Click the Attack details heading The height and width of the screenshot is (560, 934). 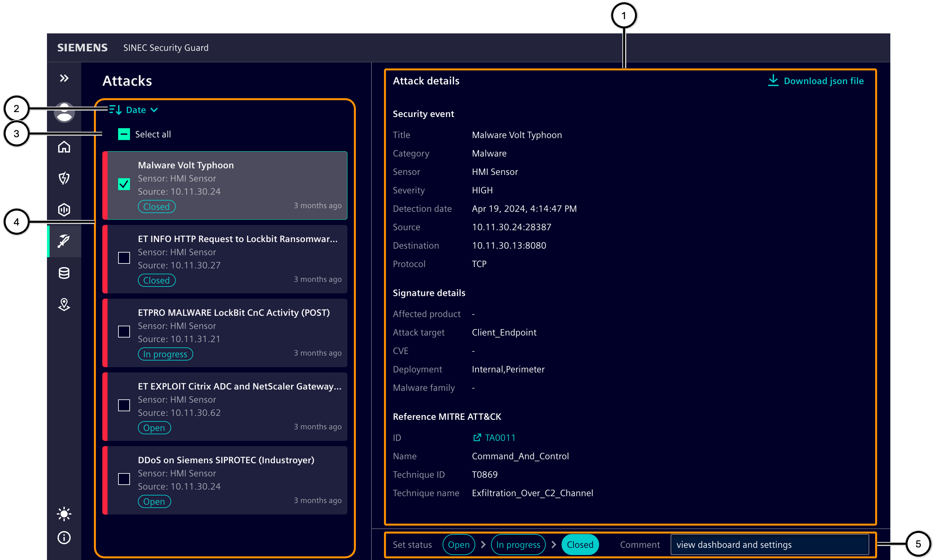pos(426,81)
